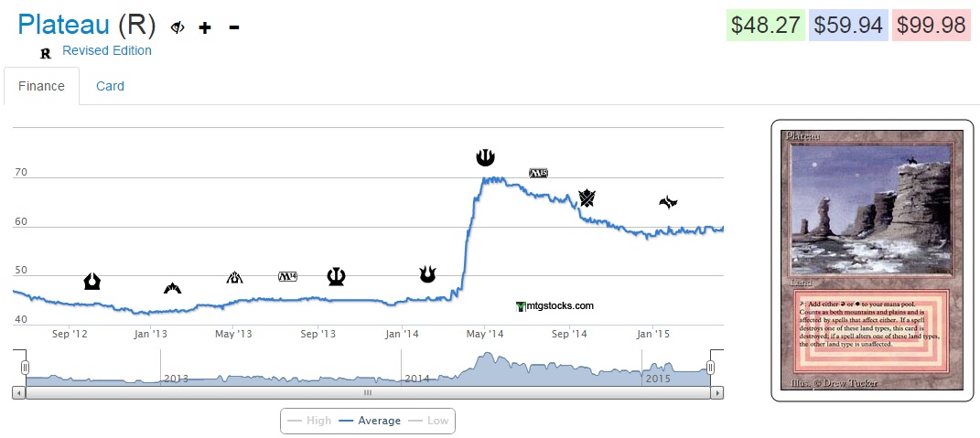Click the minus icon beside the card title
The width and height of the screenshot is (980, 438).
(x=234, y=27)
